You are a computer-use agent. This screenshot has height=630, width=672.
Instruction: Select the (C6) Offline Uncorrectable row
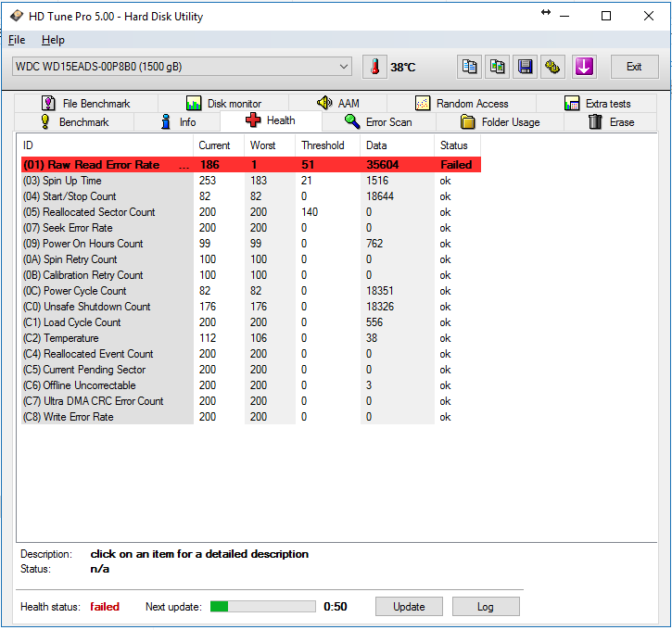pos(251,385)
